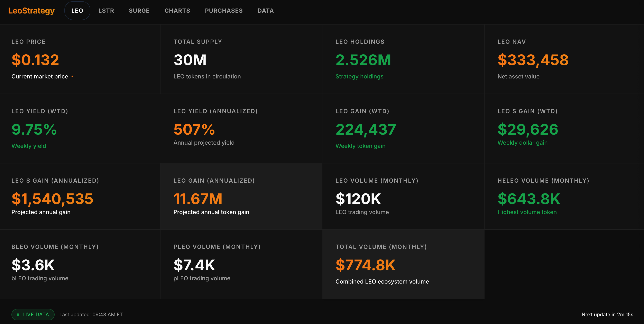This screenshot has height=324, width=644.
Task: Click the 507% annualized yield card
Action: [x=241, y=128]
